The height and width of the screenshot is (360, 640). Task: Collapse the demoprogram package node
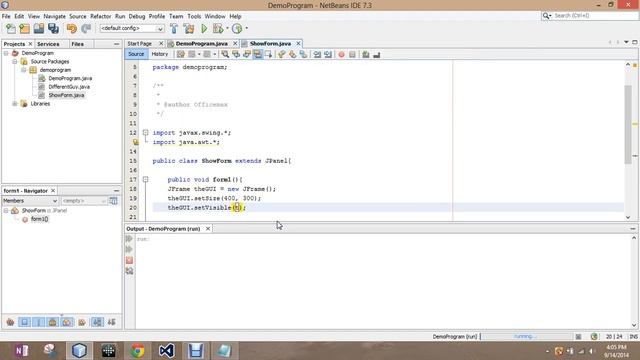click(x=24, y=70)
